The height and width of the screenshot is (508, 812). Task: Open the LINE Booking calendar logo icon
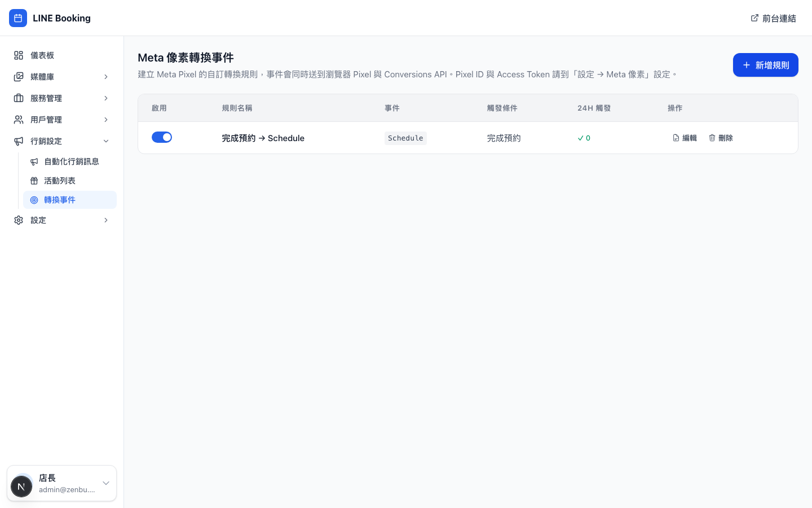point(18,18)
